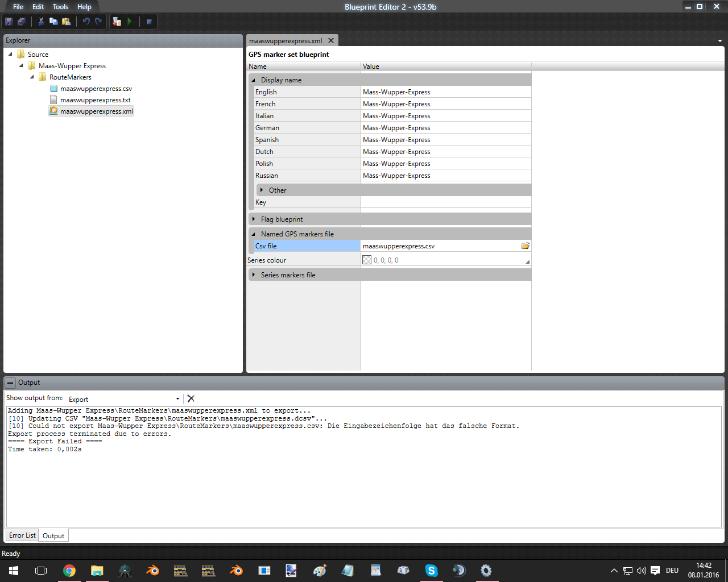Browse for the Csv file with folder icon
728x582 pixels.
coord(526,246)
